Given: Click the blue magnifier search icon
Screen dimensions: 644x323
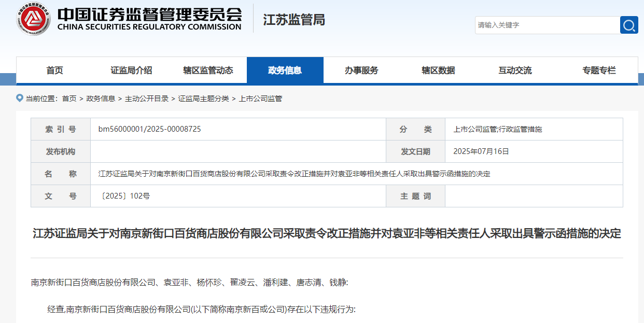Looking at the screenshot, I should tap(629, 25).
